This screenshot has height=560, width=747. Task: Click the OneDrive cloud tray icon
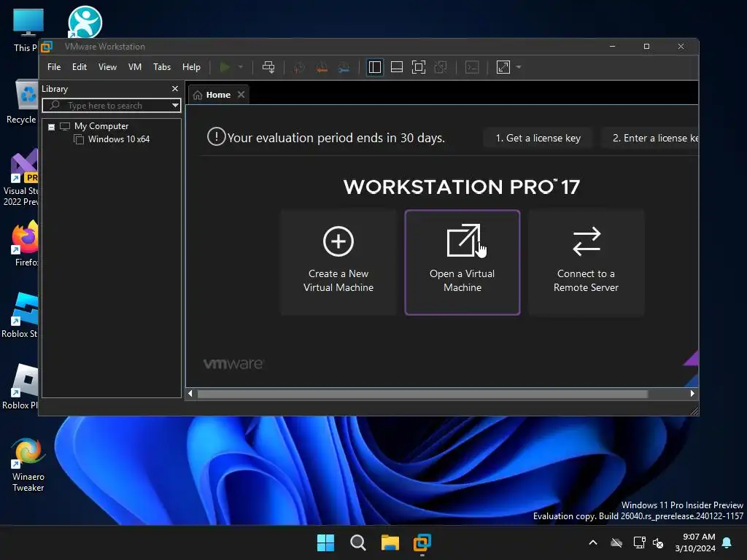[x=616, y=542]
